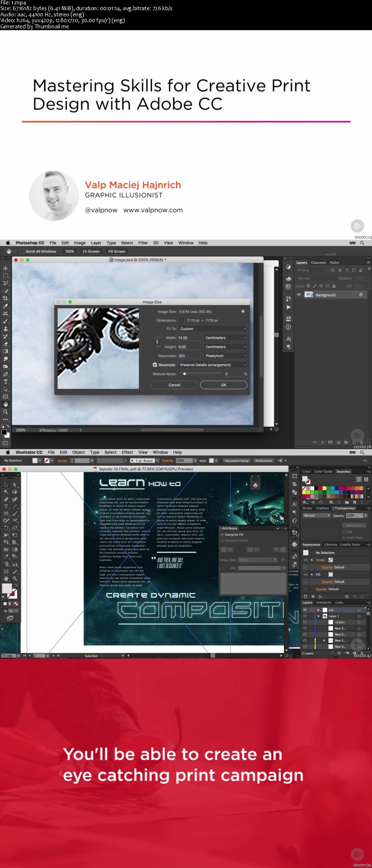Collapse Layer 1 in Illustrator Layers panel
Image resolution: width=372 pixels, height=868 pixels.
click(319, 616)
